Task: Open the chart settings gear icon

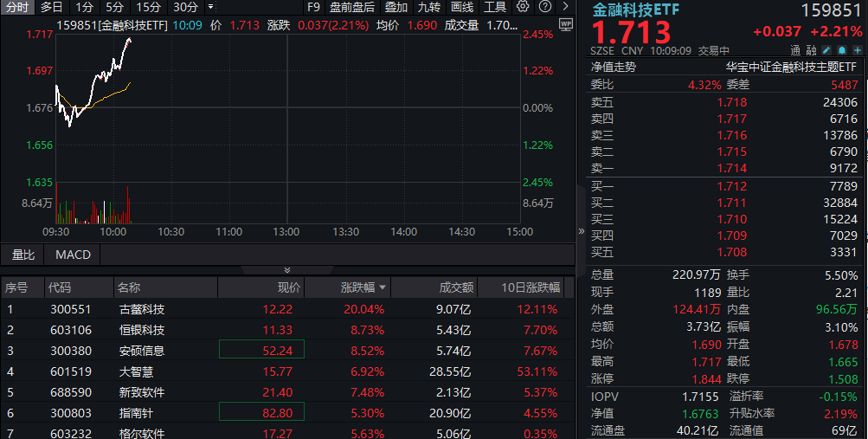Action: 523,7
